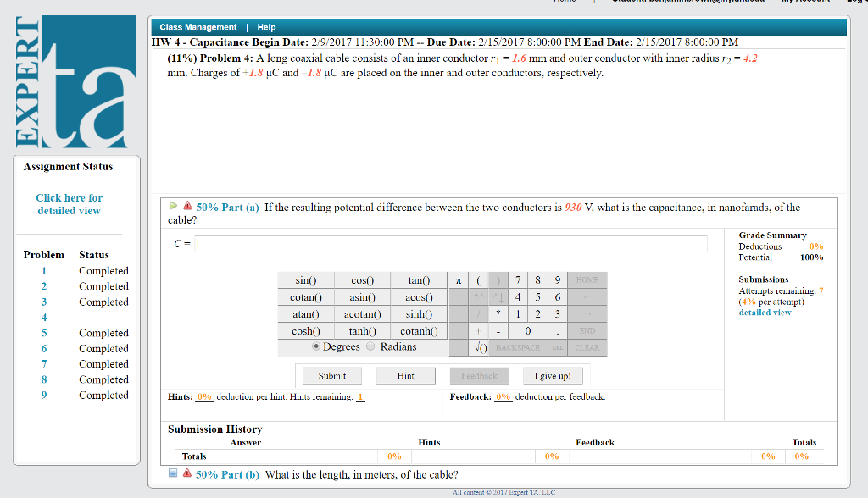The width and height of the screenshot is (868, 498).
Task: Submit the capacitance answer
Action: pyautogui.click(x=331, y=375)
